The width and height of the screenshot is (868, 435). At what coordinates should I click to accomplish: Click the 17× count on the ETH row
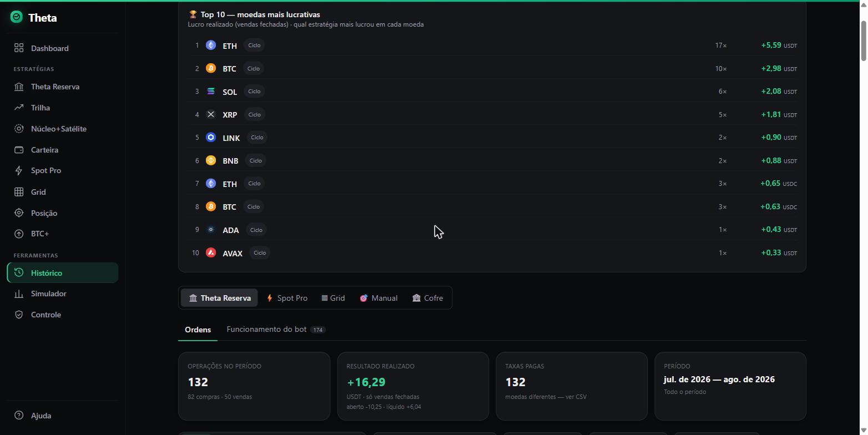(x=721, y=45)
